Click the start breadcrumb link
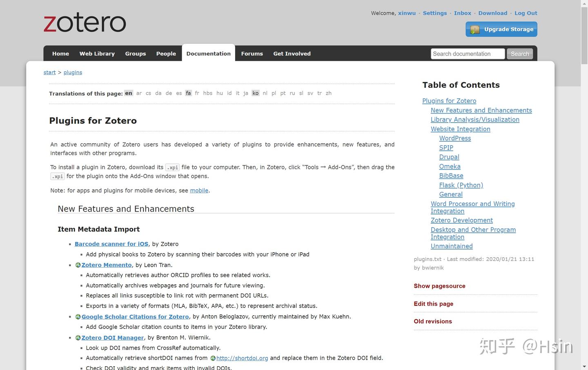Viewport: 588px width, 370px height. 49,72
